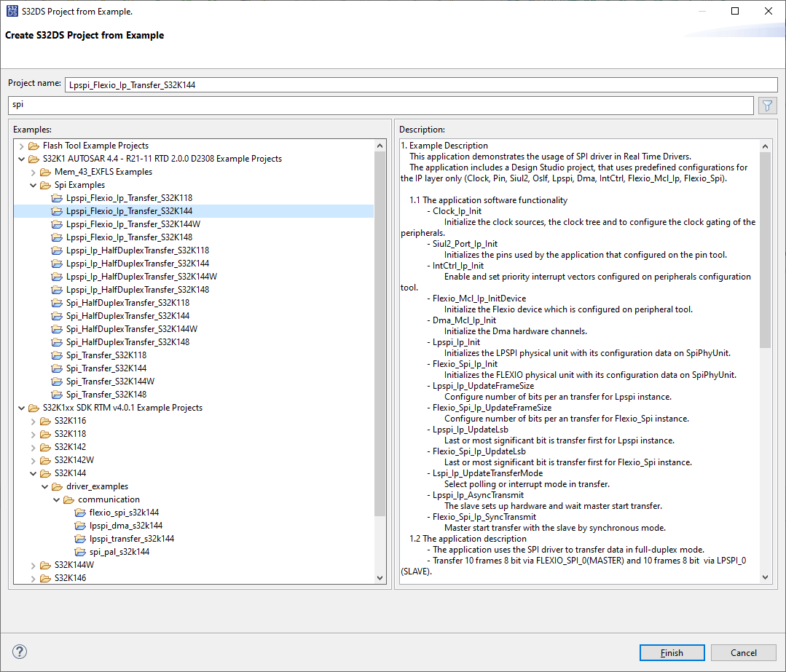Expand the S32K116 tree node

(32, 420)
